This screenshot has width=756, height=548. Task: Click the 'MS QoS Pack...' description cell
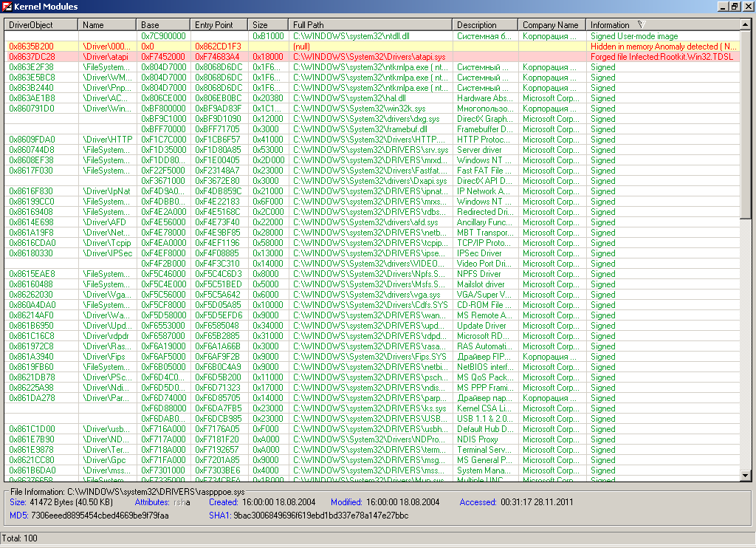484,377
